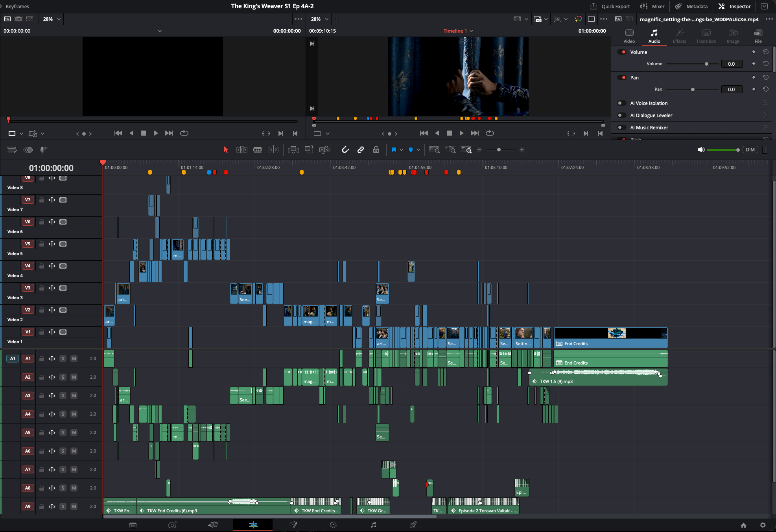Open the Mixer panel

(x=652, y=6)
